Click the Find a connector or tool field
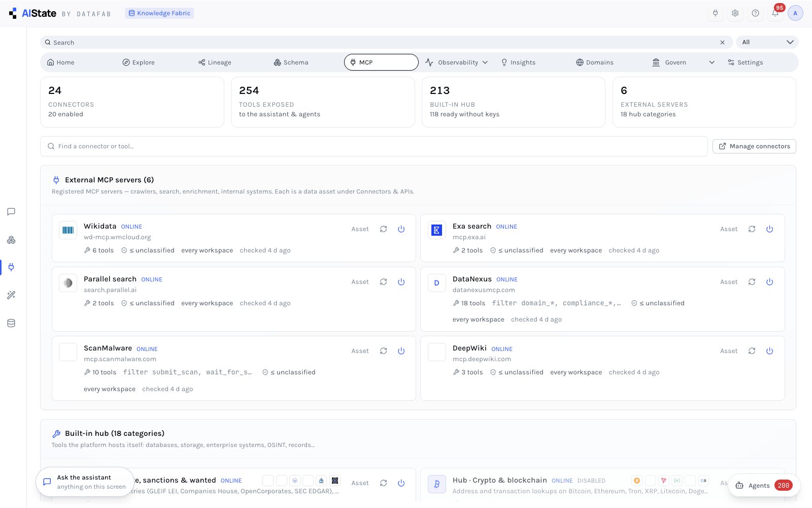The height and width of the screenshot is (508, 812). (374, 146)
